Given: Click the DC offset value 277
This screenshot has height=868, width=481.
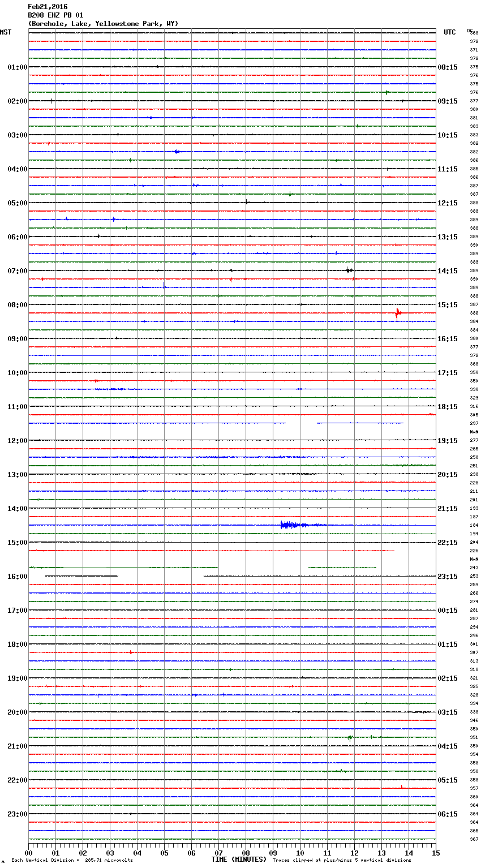Looking at the screenshot, I should [474, 441].
